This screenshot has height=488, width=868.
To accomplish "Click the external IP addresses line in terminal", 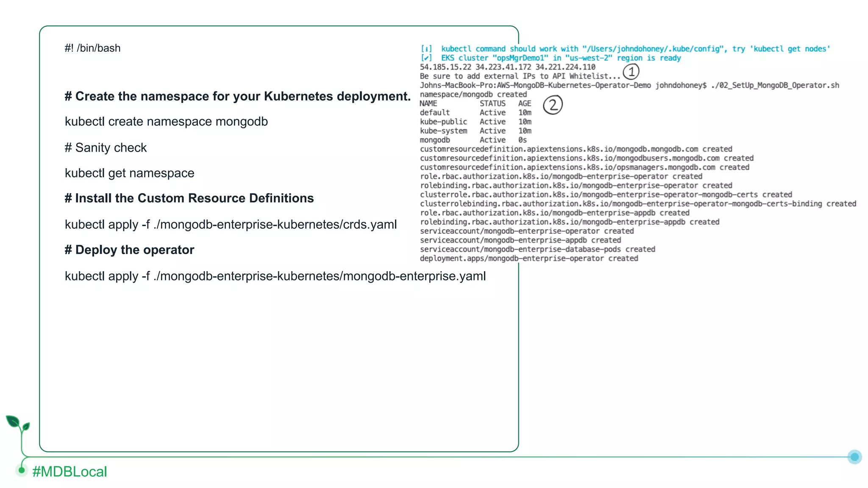I will coord(507,67).
